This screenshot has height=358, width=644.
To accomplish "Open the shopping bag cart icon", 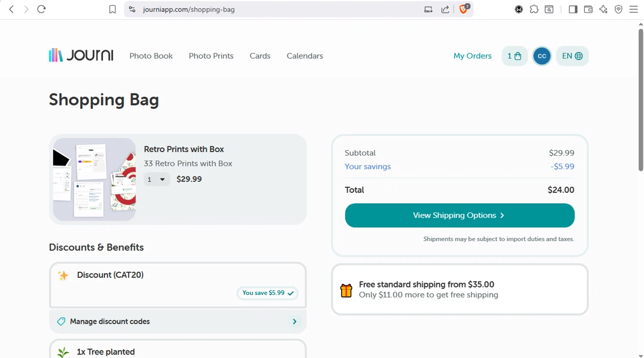I will tap(514, 56).
